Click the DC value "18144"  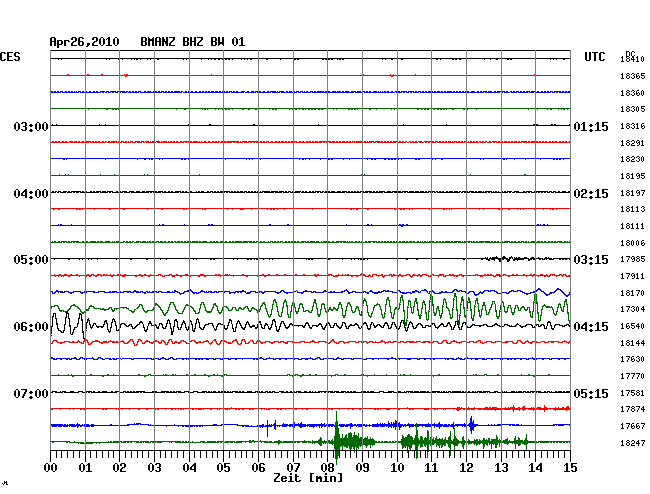click(x=633, y=343)
